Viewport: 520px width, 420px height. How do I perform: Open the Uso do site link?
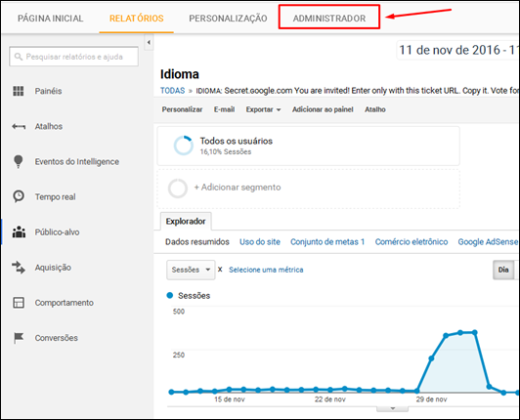click(x=260, y=242)
